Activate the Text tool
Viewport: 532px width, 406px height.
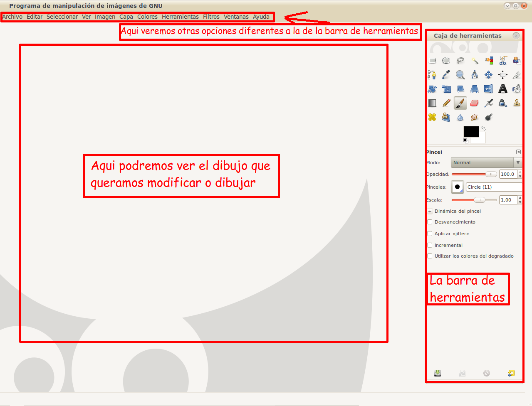point(502,89)
